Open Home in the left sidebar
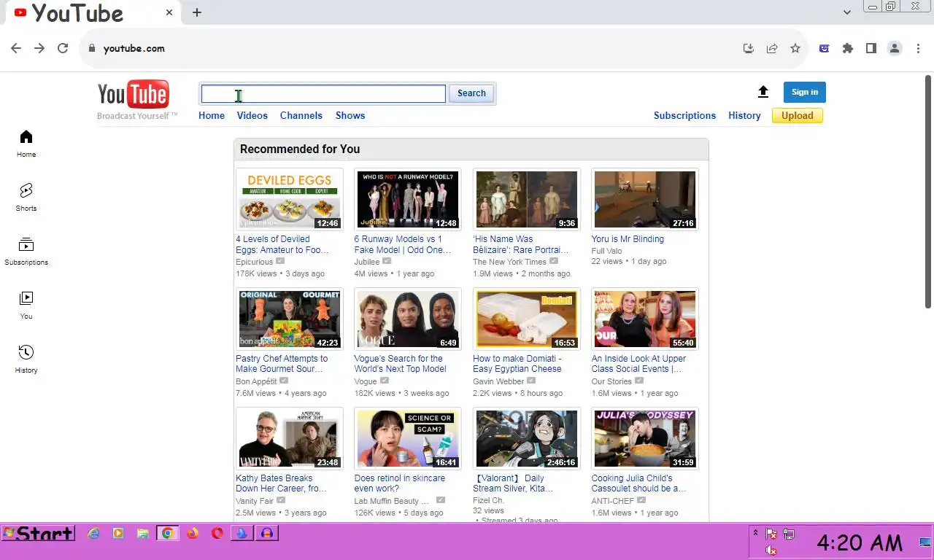Image resolution: width=934 pixels, height=560 pixels. tap(26, 144)
